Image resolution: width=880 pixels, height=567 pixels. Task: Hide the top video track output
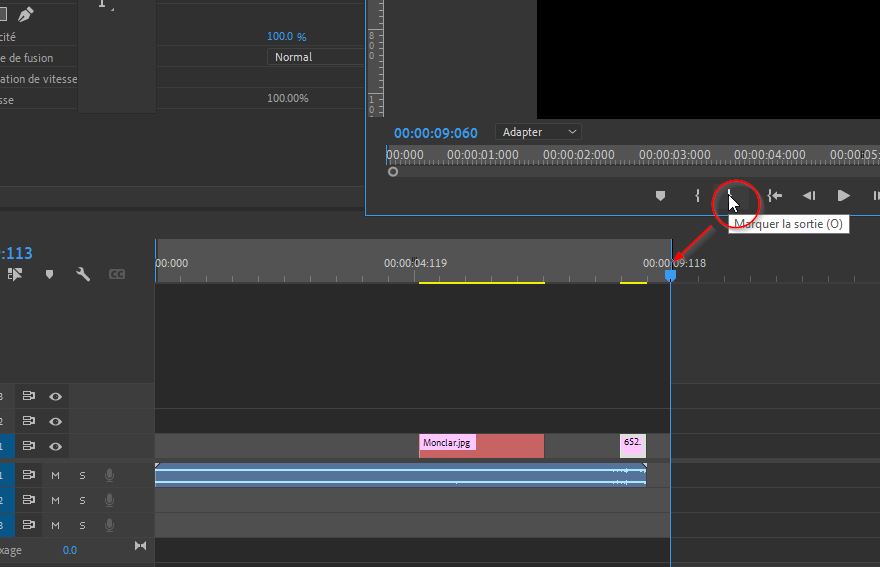pyautogui.click(x=55, y=396)
